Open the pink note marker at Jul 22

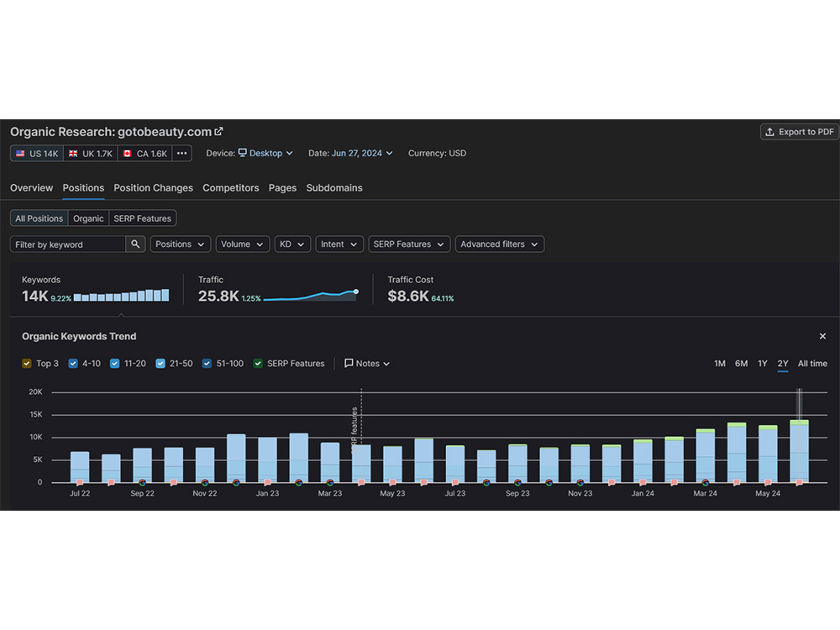click(x=80, y=482)
